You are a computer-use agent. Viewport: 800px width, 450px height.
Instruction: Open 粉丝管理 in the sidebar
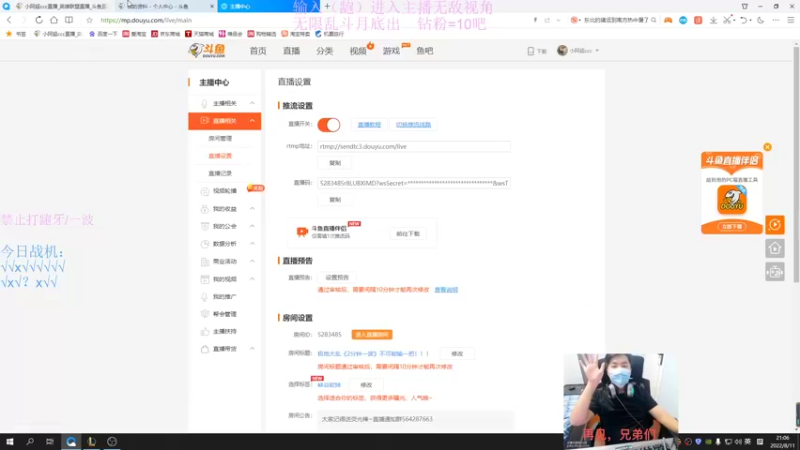224,314
